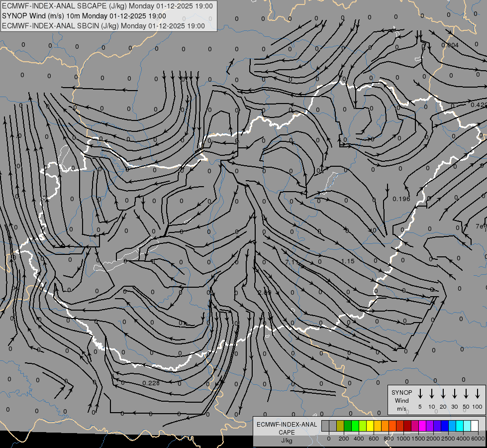Click the 30 m/s wind arrow symbol
Screen dimensions: 487x448
454,394
